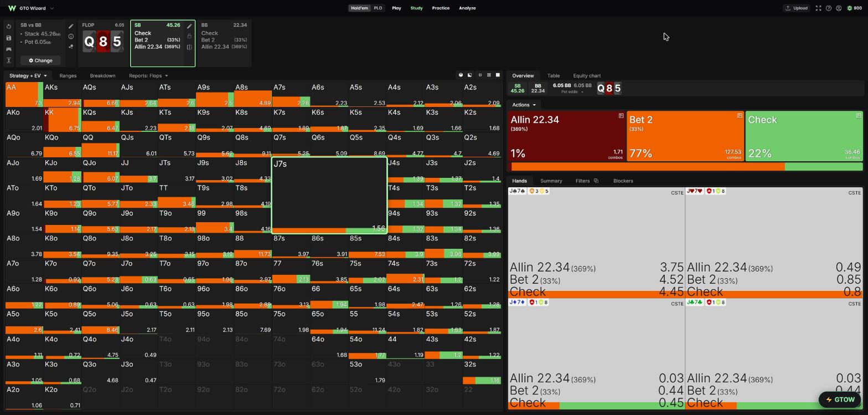Open info icon beside SB vs BB panel
The height and width of the screenshot is (415, 868).
coord(71,37)
